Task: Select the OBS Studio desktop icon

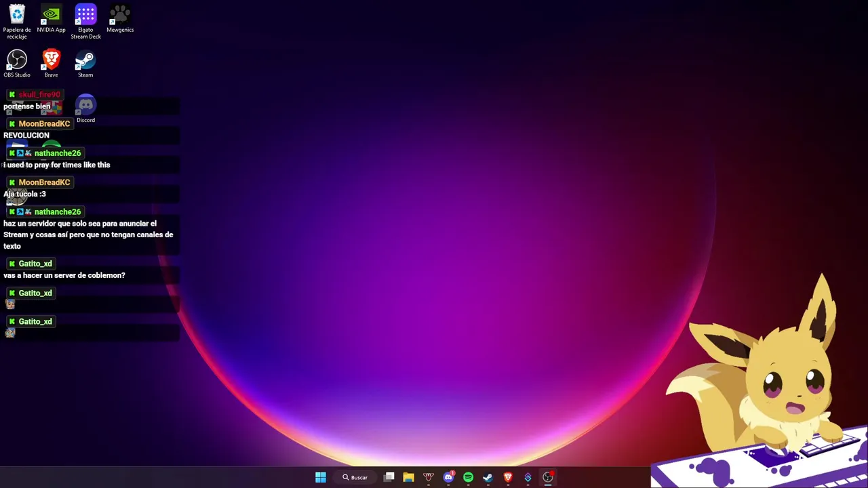Action: tap(17, 64)
